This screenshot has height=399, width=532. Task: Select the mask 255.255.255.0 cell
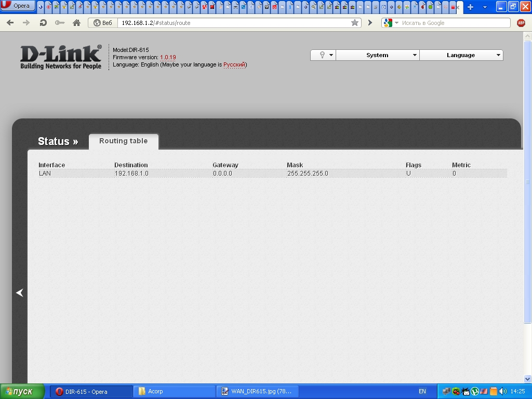pos(308,174)
